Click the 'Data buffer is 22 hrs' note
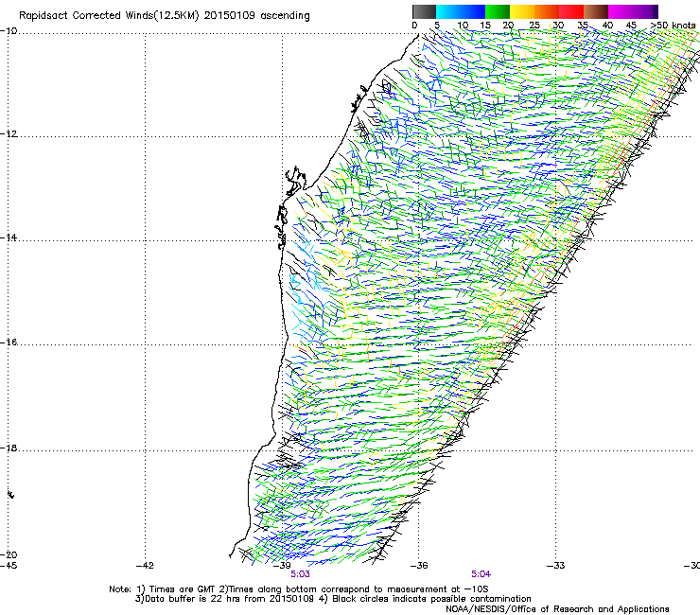The width and height of the screenshot is (700, 615). (x=190, y=599)
